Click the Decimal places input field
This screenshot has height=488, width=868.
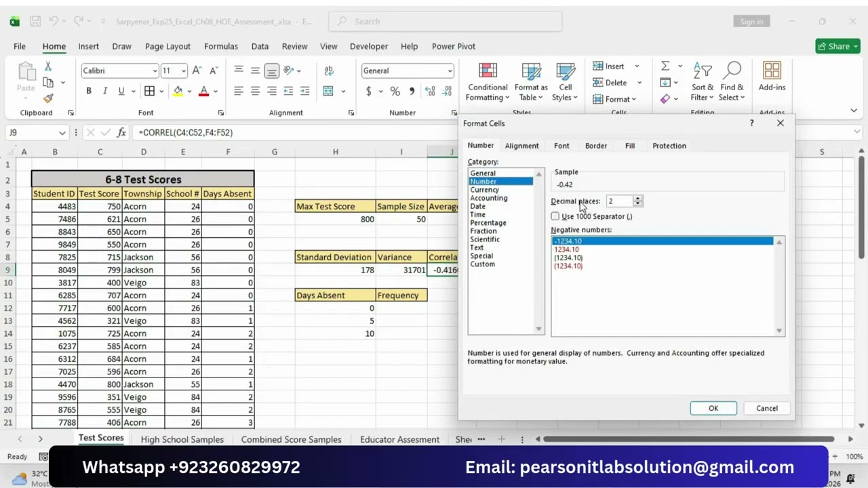(619, 201)
